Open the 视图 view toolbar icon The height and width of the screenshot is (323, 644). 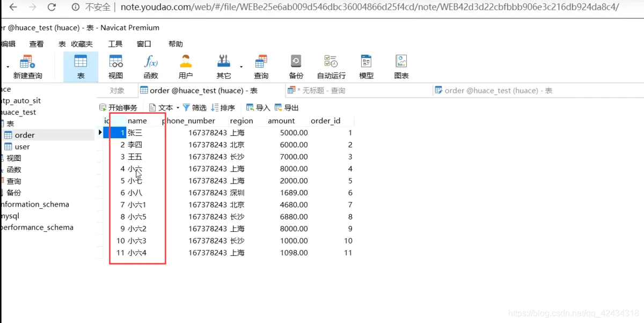coord(116,67)
